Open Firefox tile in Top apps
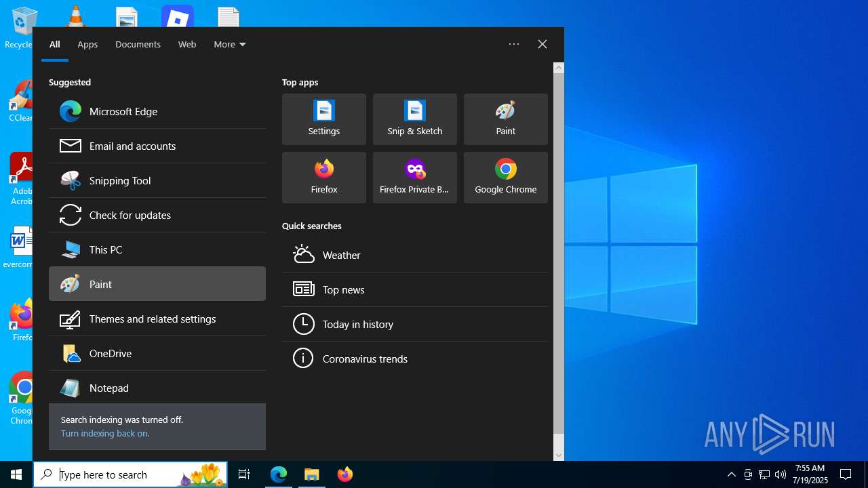868x488 pixels. click(x=324, y=178)
